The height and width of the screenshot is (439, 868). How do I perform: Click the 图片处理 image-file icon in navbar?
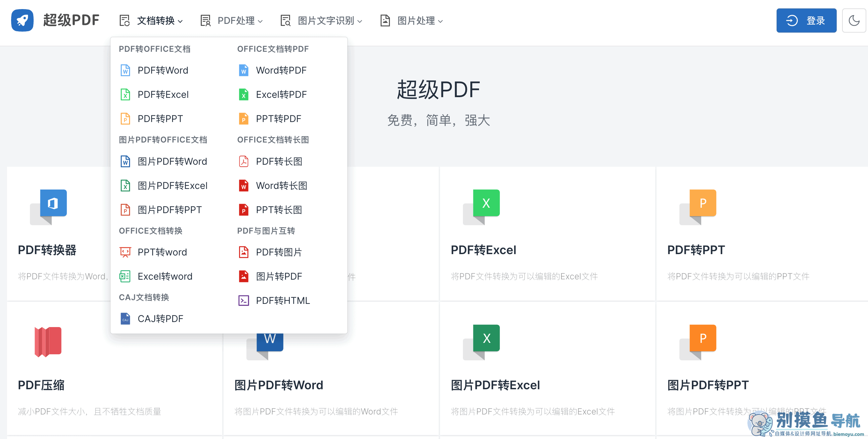(x=385, y=21)
